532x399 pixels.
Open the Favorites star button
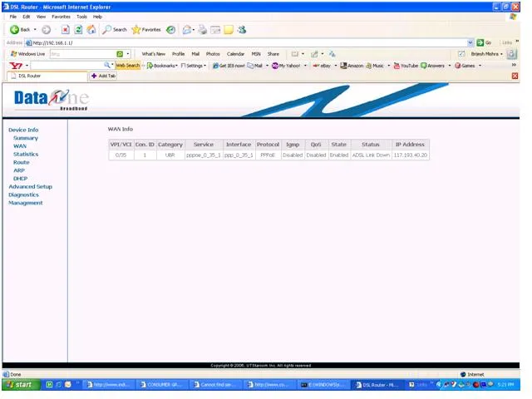click(x=146, y=29)
